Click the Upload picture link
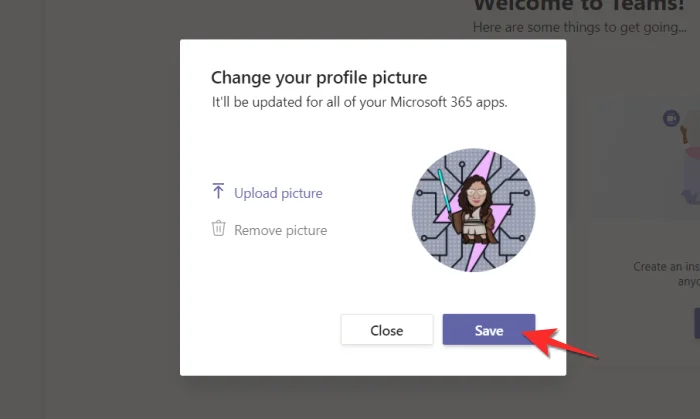Screen dimensions: 700x419 [x=278, y=193]
